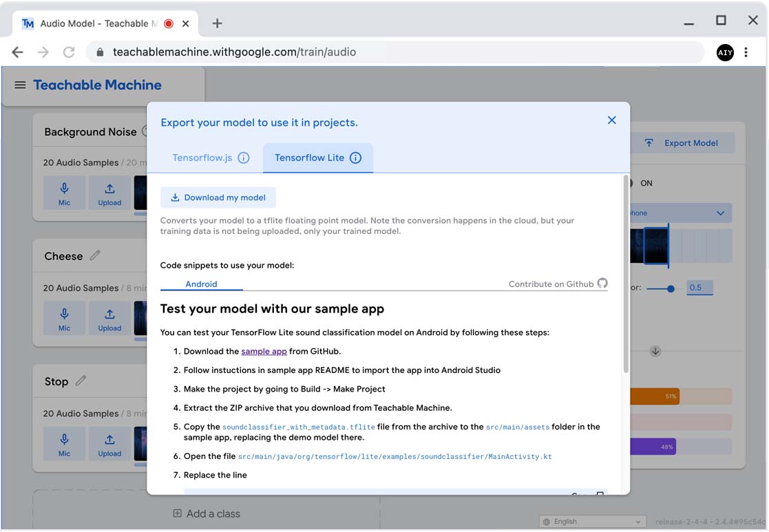Click the purple 48% confidence bar
This screenshot has height=532, width=769.
[653, 447]
